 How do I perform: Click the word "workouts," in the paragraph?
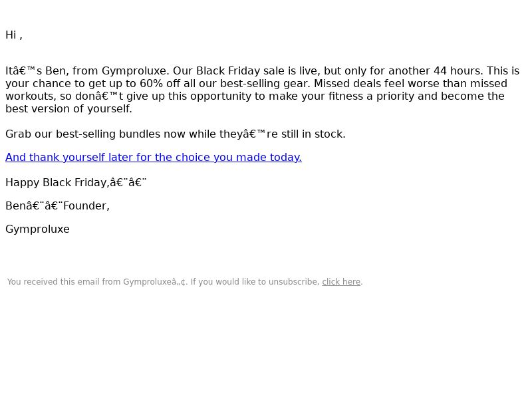(31, 96)
